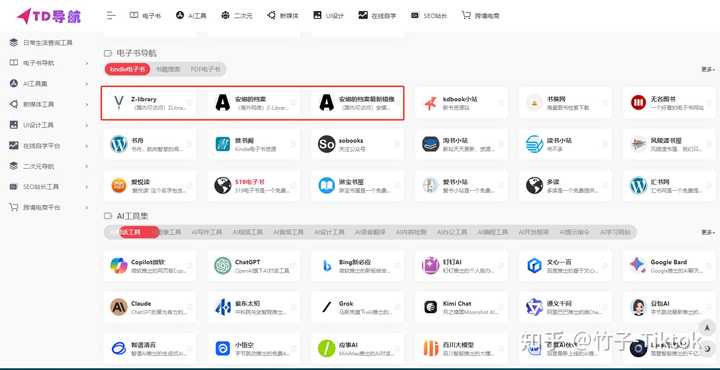Open the 书舟 WordPress icon
This screenshot has width=720, height=370.
point(119,144)
